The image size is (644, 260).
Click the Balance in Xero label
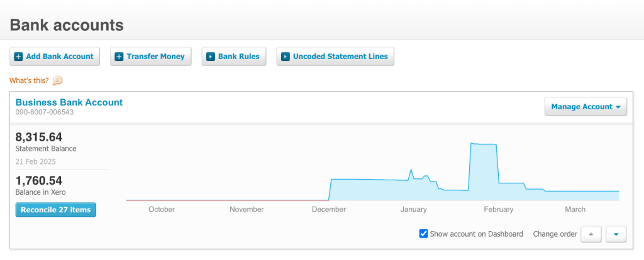click(40, 192)
